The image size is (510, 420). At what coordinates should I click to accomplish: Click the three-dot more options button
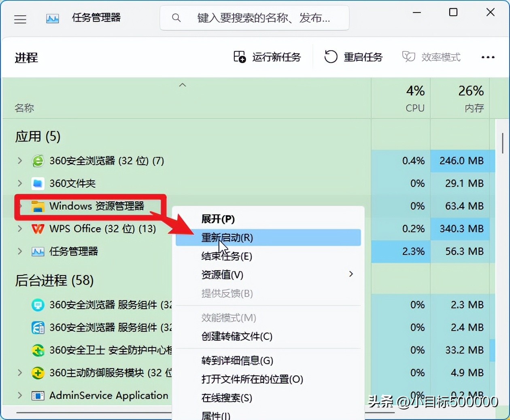pyautogui.click(x=488, y=57)
